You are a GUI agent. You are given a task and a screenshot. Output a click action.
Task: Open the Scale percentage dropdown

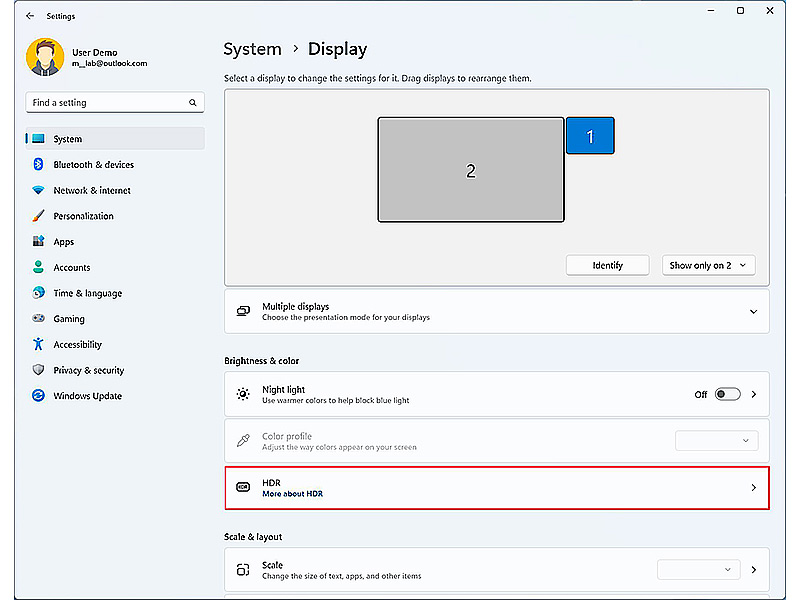(x=698, y=569)
